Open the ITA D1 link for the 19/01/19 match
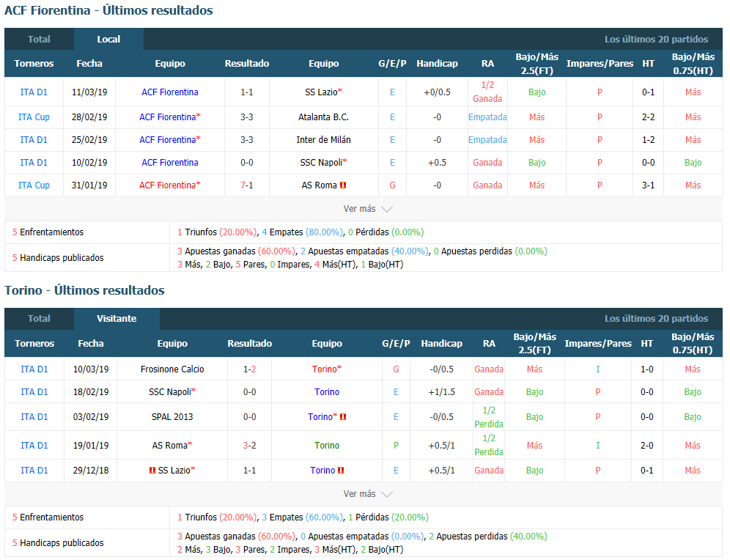Viewport: 730px width, 560px height. (x=34, y=446)
